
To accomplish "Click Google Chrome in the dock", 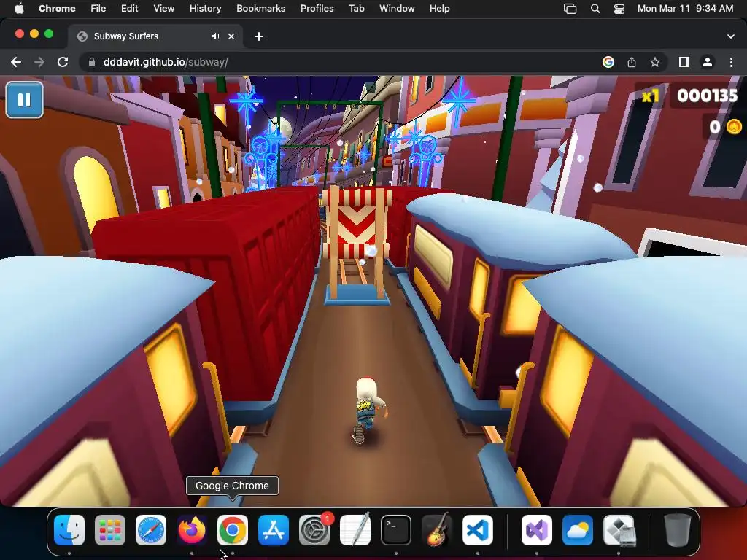I will point(233,530).
